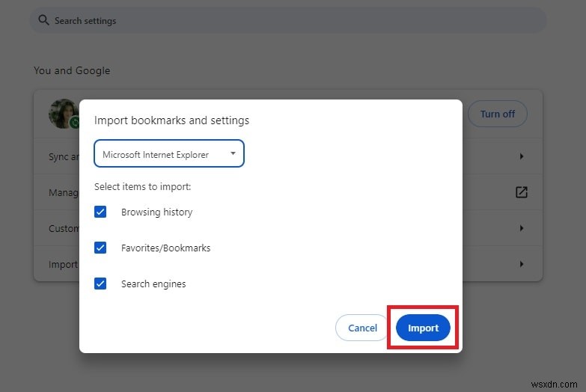Click the Select items to import text
The height and width of the screenshot is (392, 586).
(x=142, y=186)
